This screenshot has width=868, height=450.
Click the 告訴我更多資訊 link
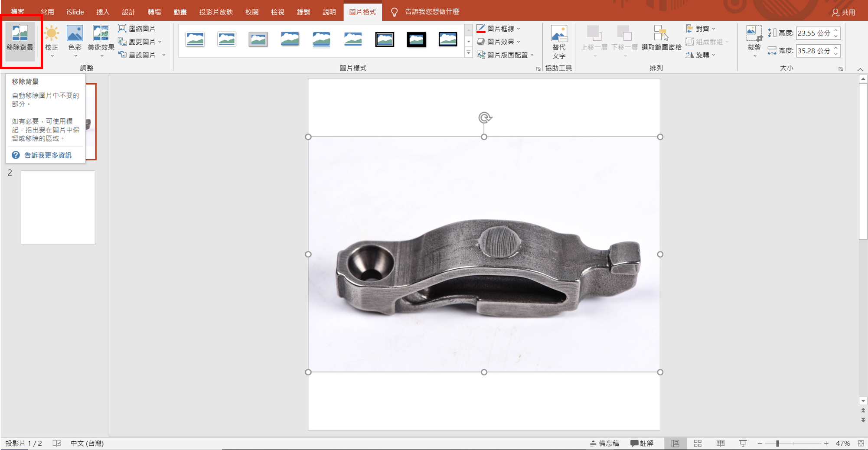tap(48, 155)
